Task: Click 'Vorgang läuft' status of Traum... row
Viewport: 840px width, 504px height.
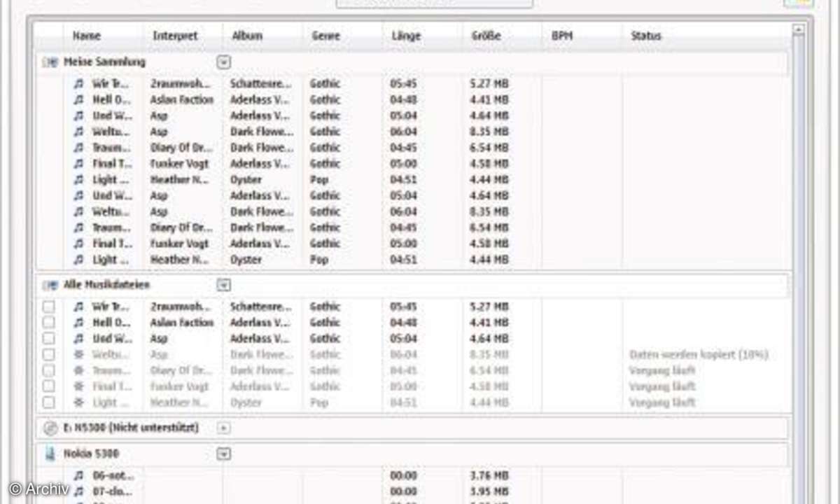Action: (662, 371)
